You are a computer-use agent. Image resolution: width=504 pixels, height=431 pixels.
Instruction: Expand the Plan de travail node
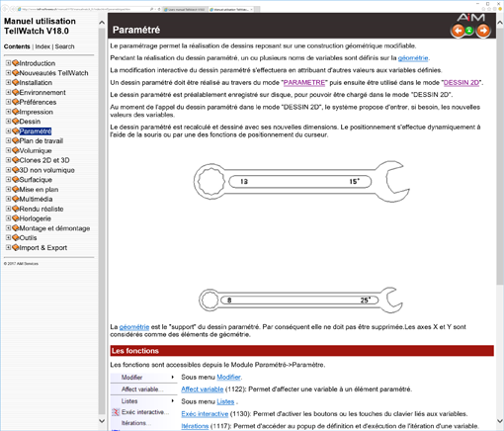pyautogui.click(x=8, y=140)
